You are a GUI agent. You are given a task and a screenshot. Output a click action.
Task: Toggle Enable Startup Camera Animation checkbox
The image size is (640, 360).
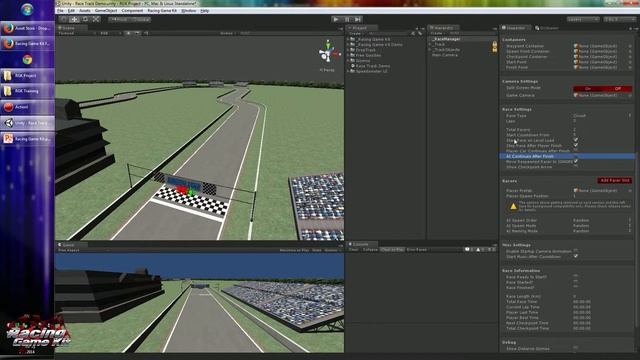point(576,251)
